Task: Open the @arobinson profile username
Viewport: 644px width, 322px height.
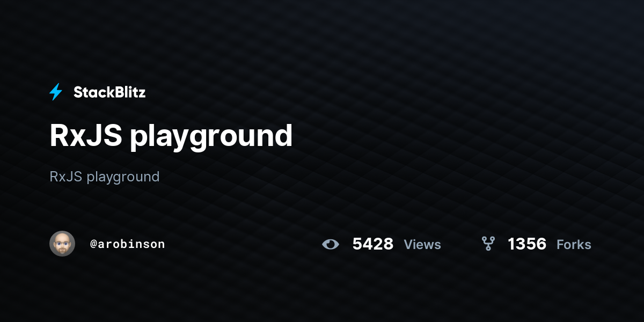Action: coord(128,244)
